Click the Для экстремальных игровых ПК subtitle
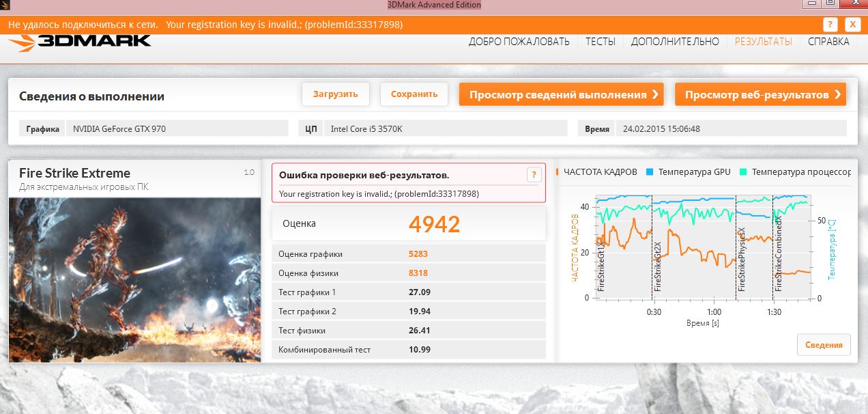 pyautogui.click(x=83, y=187)
